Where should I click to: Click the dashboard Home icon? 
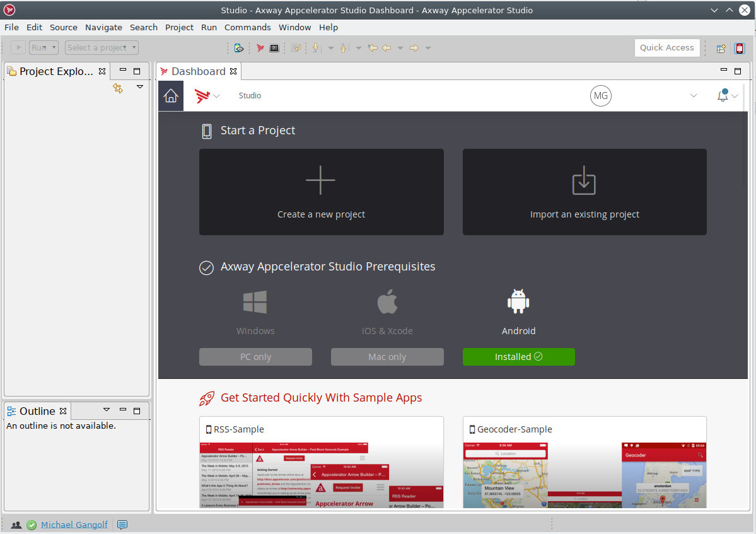pyautogui.click(x=171, y=96)
